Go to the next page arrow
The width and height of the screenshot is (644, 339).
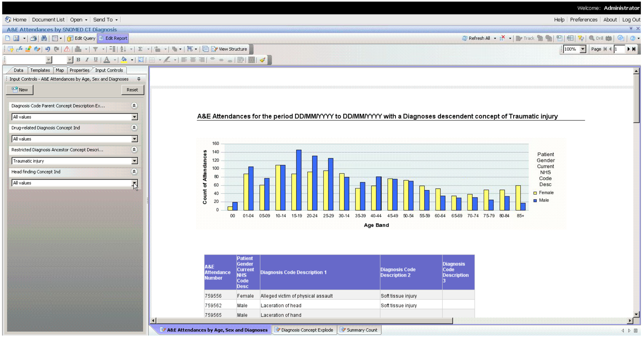[x=628, y=49]
